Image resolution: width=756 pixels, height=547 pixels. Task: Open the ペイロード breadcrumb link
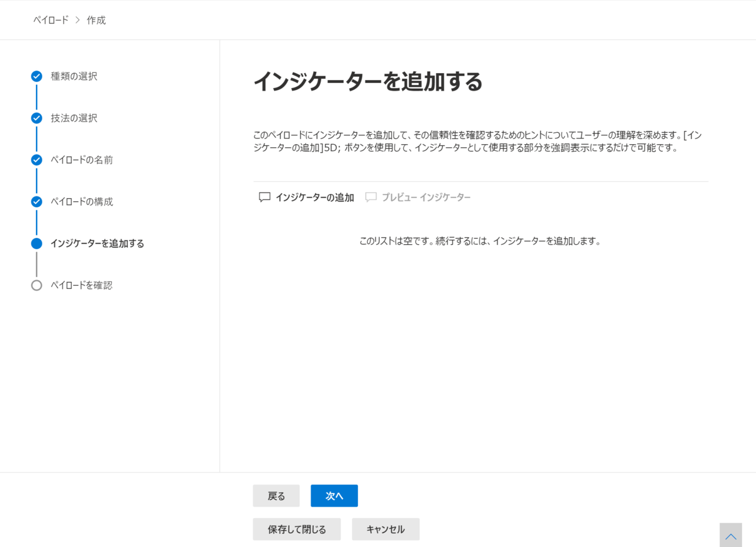[49, 20]
